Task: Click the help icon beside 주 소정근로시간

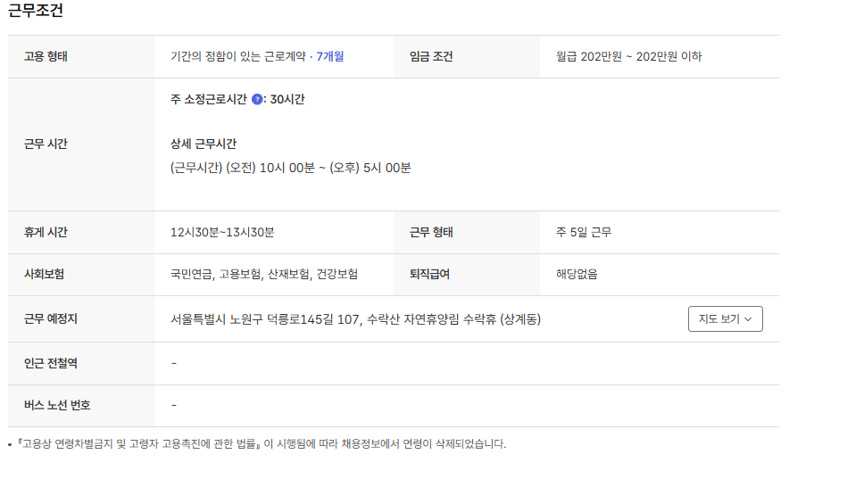Action: pyautogui.click(x=257, y=100)
